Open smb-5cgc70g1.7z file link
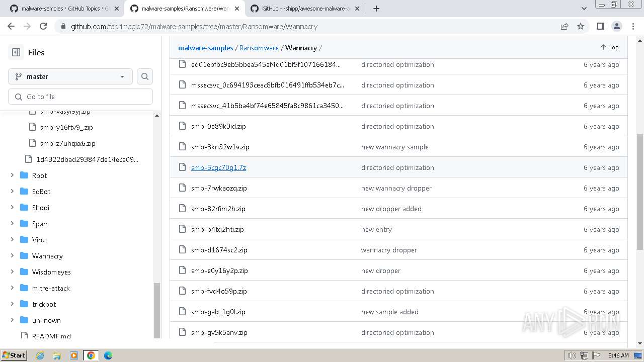This screenshot has height=362, width=644. tap(218, 167)
